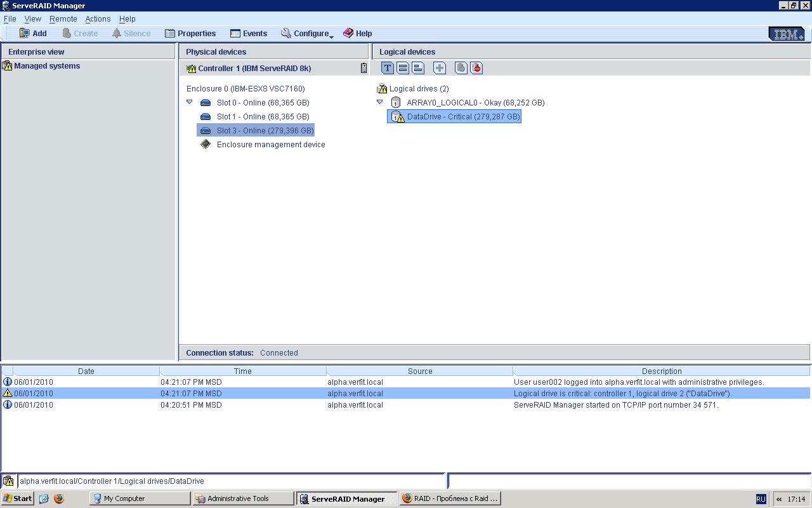Click the Create toolbar button
Image resolution: width=812 pixels, height=508 pixels.
pos(80,34)
